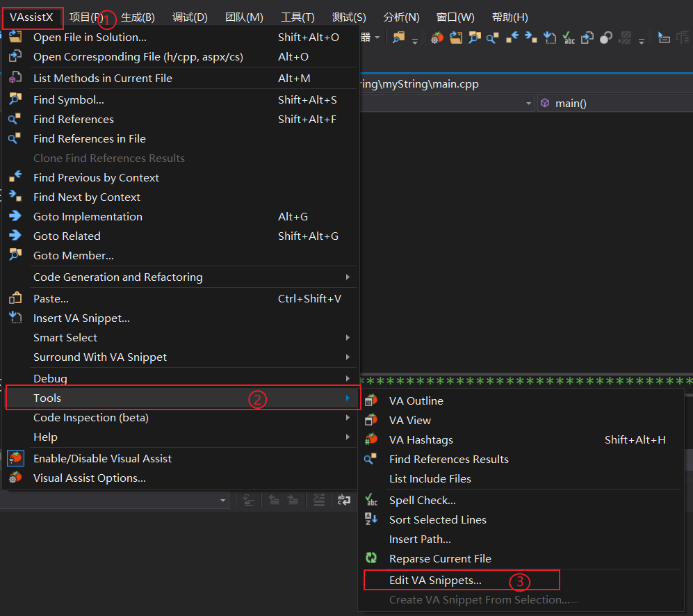Click the Find Previous by Context toolbar icon

pyautogui.click(x=512, y=38)
